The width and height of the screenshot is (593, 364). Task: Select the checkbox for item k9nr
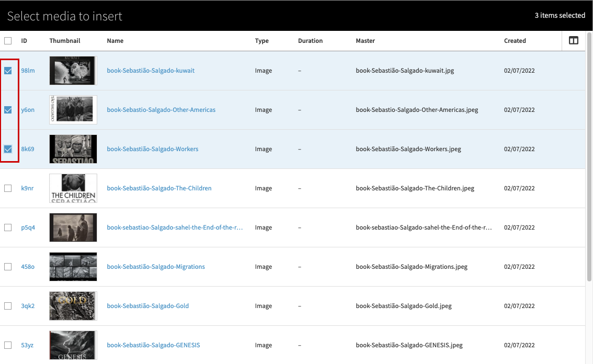tap(8, 188)
